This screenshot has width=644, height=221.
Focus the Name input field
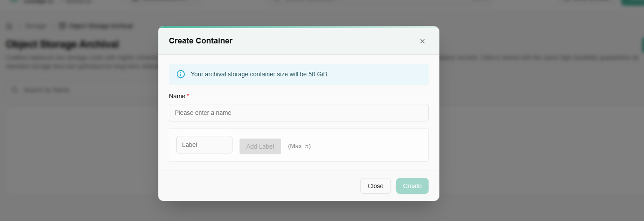(298, 113)
